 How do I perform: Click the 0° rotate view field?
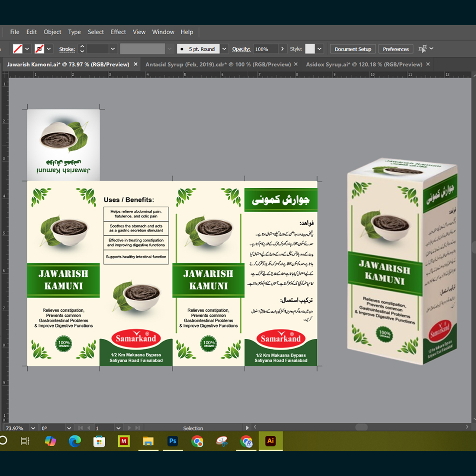tap(53, 428)
